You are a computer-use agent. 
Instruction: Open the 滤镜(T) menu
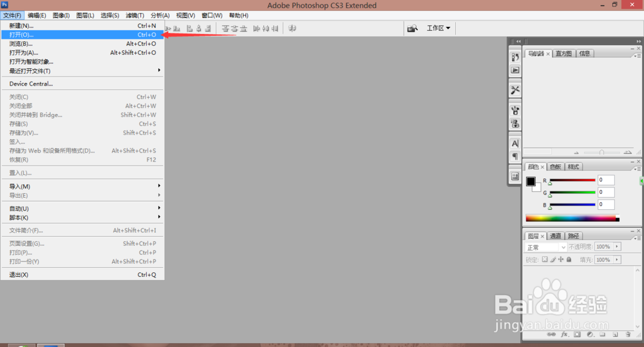[135, 15]
